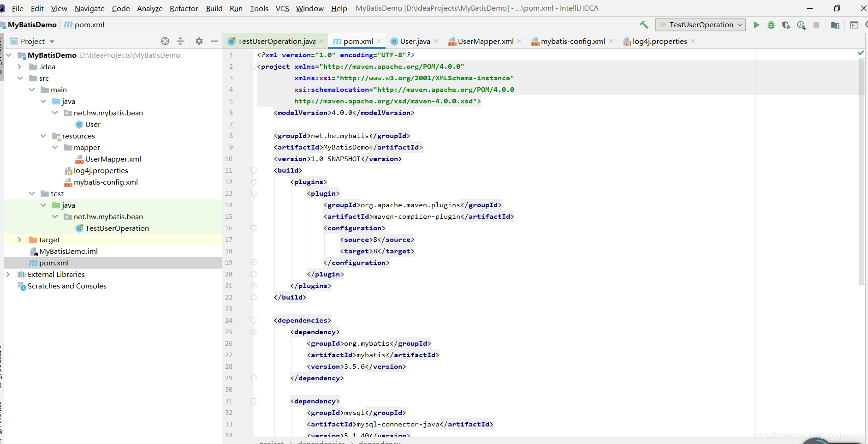Open the Navigate menu
Image resolution: width=868 pixels, height=444 pixels.
(89, 8)
